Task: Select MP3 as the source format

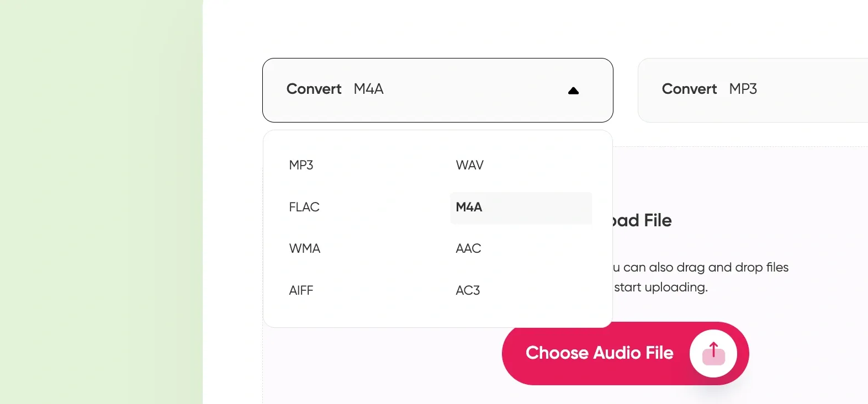Action: pyautogui.click(x=301, y=164)
